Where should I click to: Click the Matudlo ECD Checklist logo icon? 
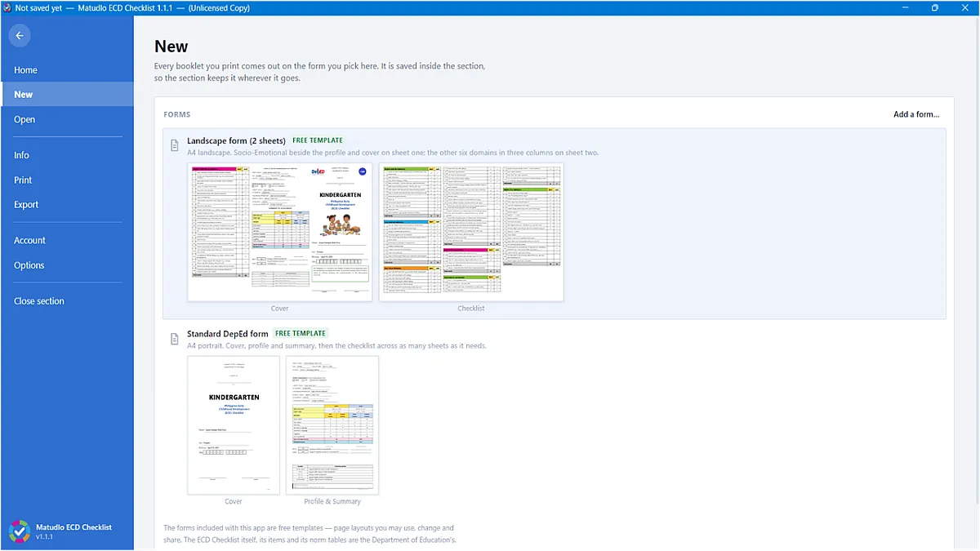19,531
